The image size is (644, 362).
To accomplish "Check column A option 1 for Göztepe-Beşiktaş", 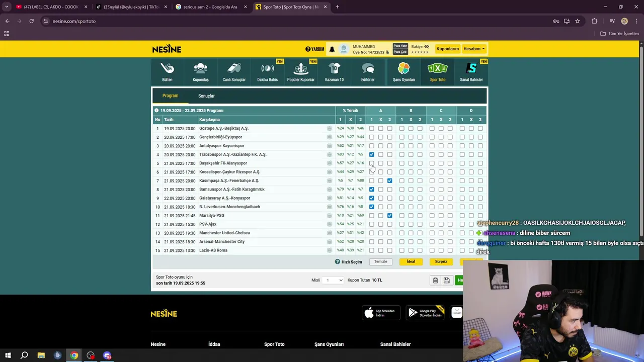I will pyautogui.click(x=372, y=129).
